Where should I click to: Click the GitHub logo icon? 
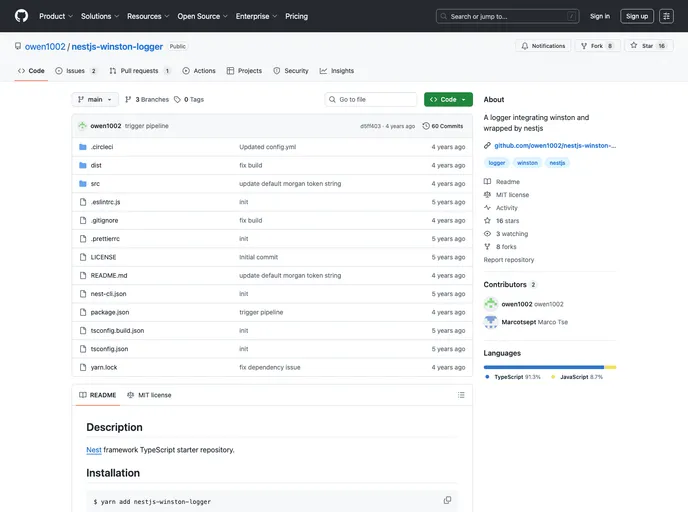(x=21, y=16)
